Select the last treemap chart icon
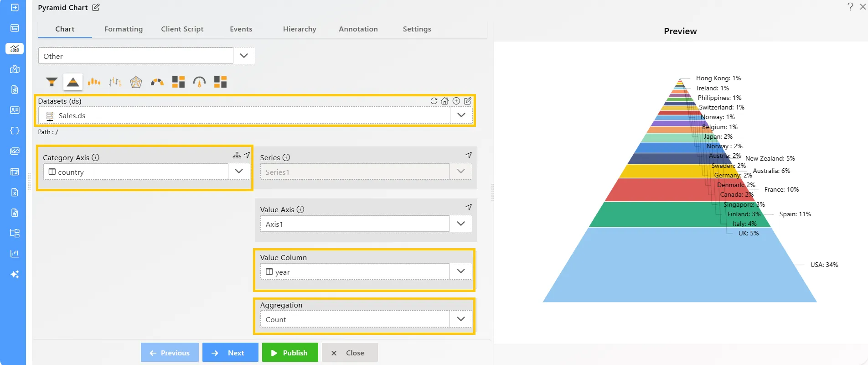 coord(221,82)
